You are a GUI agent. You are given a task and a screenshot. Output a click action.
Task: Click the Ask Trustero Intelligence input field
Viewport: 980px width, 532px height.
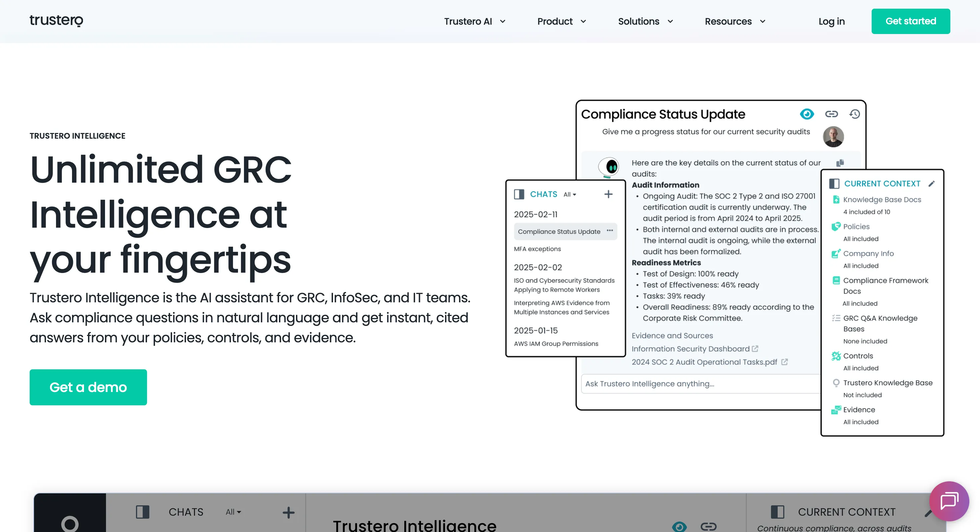(x=700, y=384)
